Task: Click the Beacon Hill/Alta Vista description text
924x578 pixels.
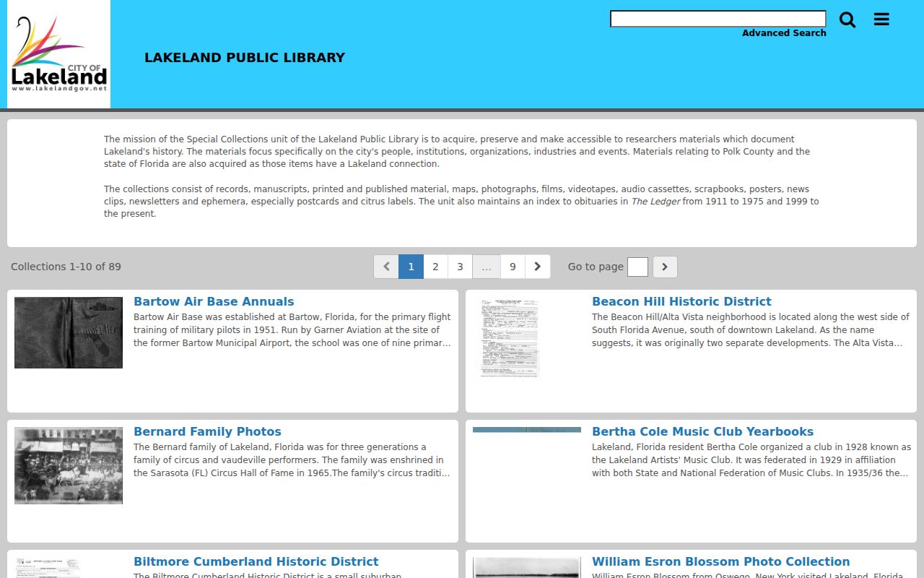Action: click(751, 330)
